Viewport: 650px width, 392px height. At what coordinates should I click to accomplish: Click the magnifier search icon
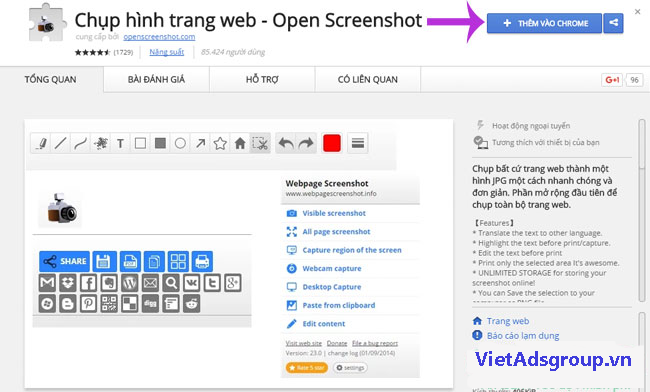171,283
